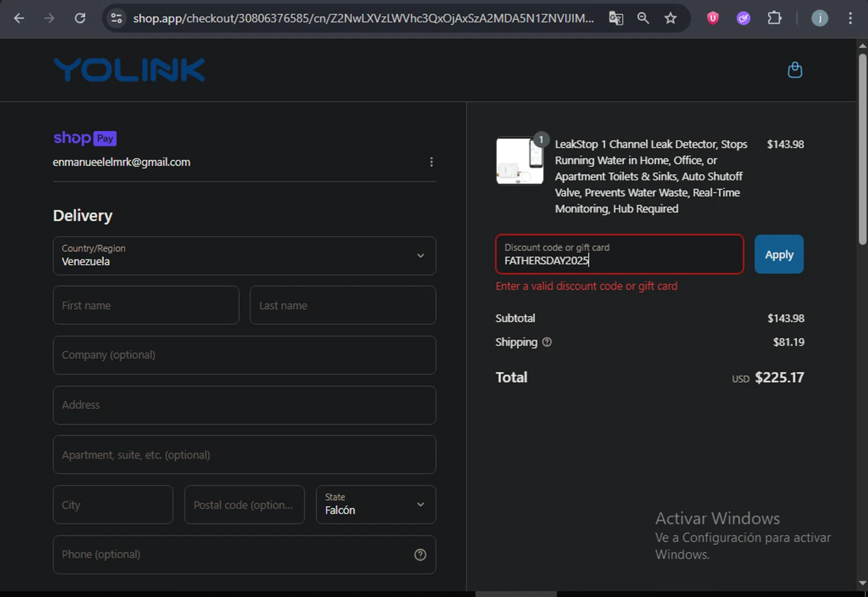Reload the checkout page
Screen dimensions: 868x597
click(80, 19)
